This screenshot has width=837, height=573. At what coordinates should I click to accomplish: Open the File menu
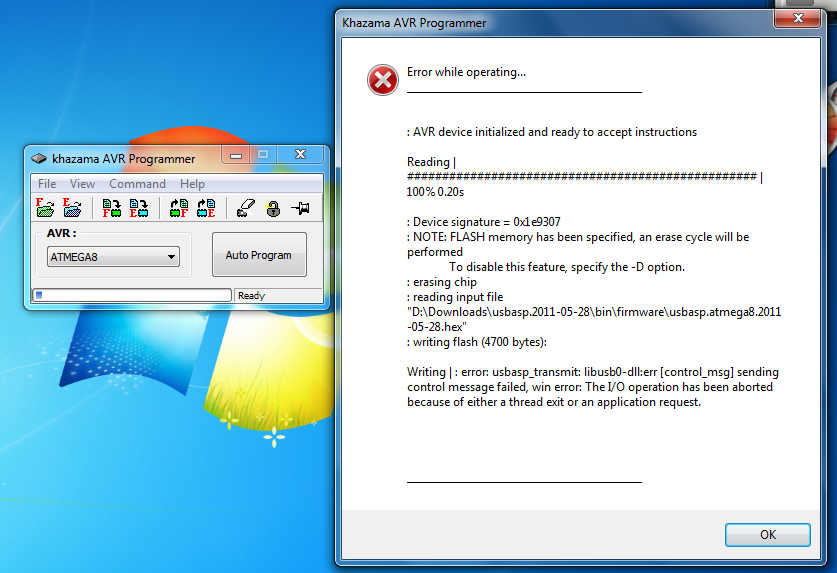(x=47, y=184)
